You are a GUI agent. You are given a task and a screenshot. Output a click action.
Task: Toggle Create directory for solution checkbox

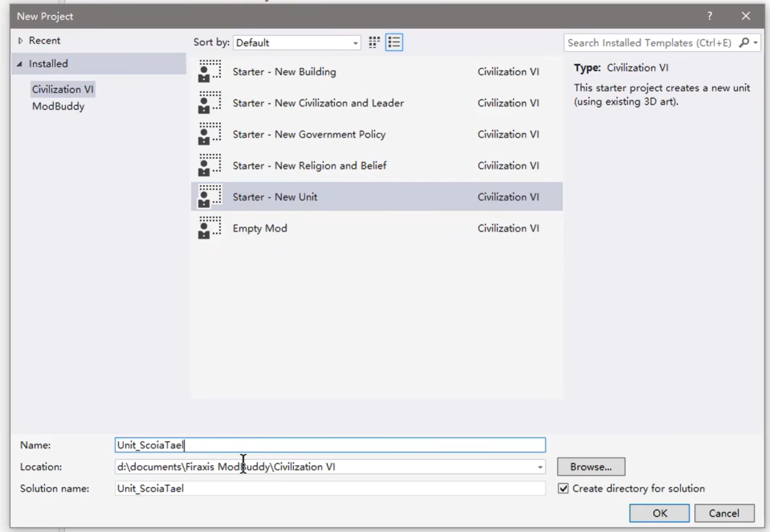(563, 489)
